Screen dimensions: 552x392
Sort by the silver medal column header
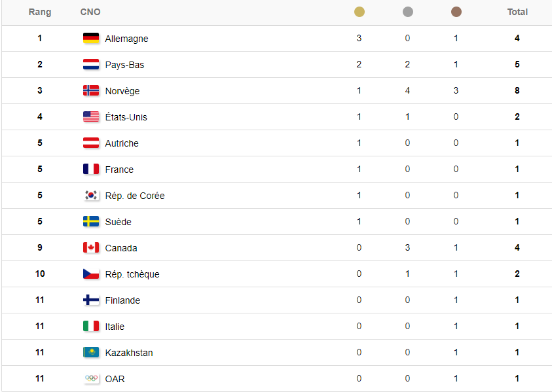pyautogui.click(x=408, y=12)
